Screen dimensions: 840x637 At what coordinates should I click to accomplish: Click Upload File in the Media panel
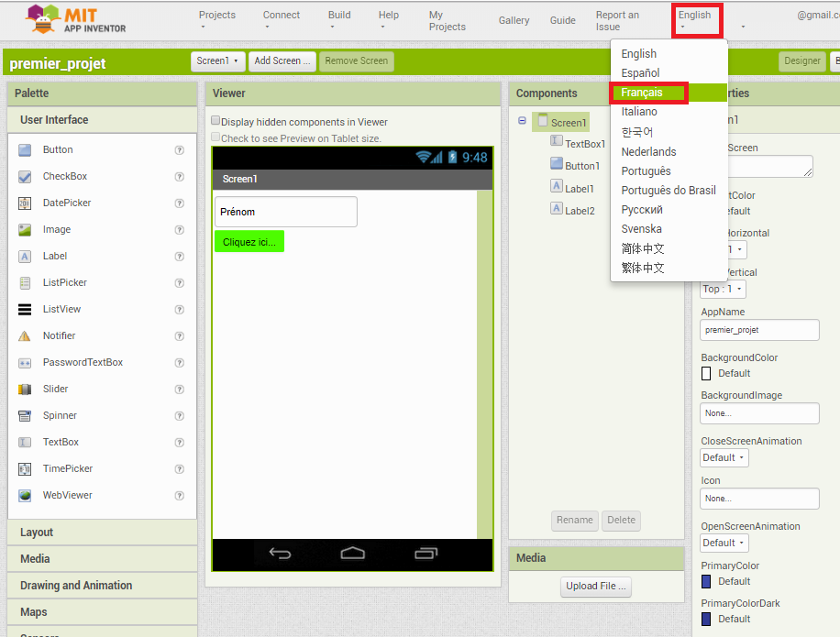[x=595, y=587]
